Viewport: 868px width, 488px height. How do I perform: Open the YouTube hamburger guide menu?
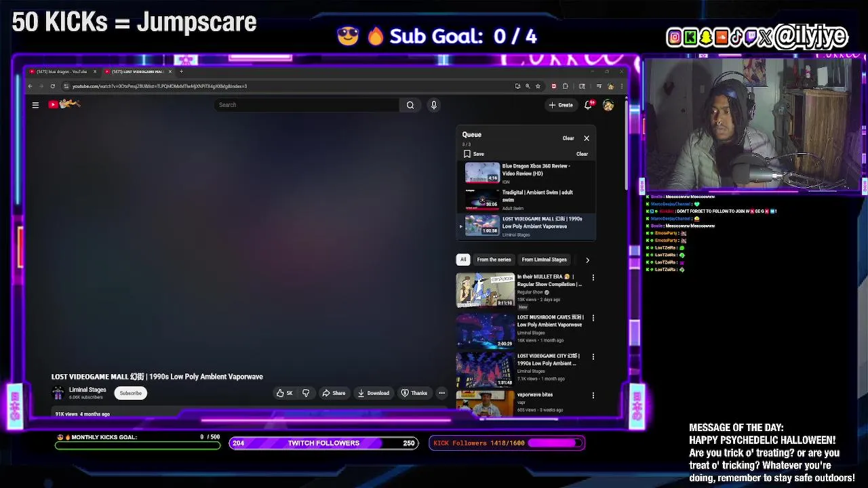[x=35, y=105]
